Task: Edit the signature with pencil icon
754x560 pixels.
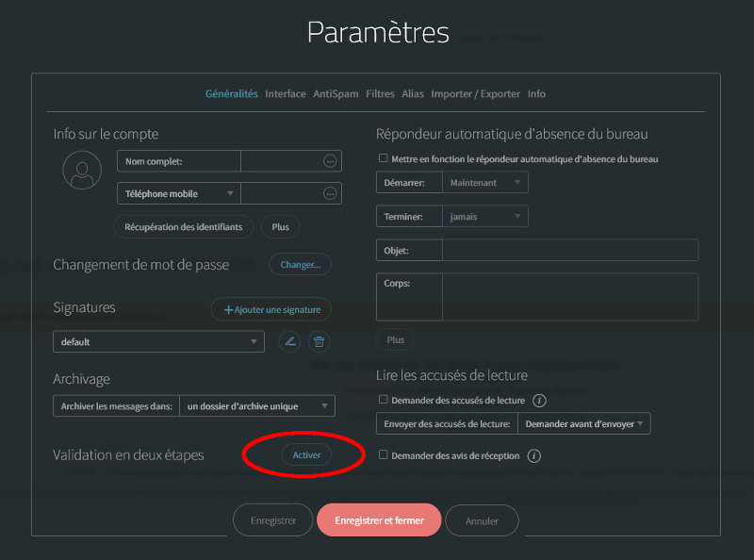Action: [x=289, y=341]
